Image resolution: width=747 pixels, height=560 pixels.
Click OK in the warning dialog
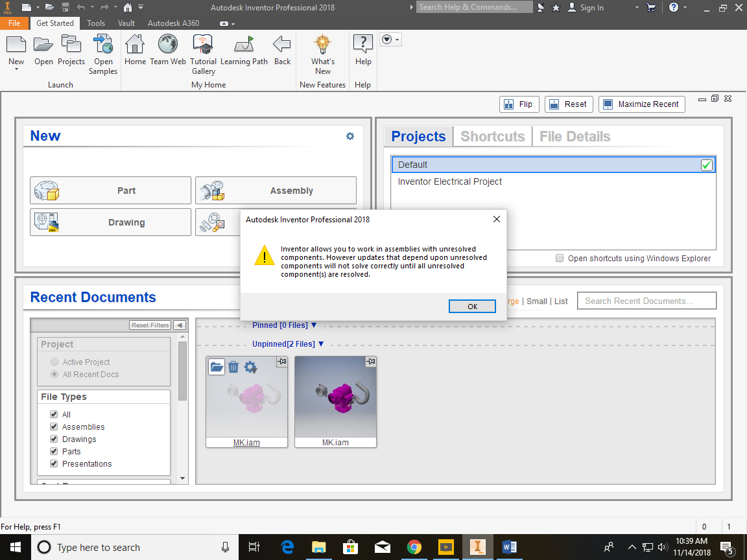(x=472, y=306)
